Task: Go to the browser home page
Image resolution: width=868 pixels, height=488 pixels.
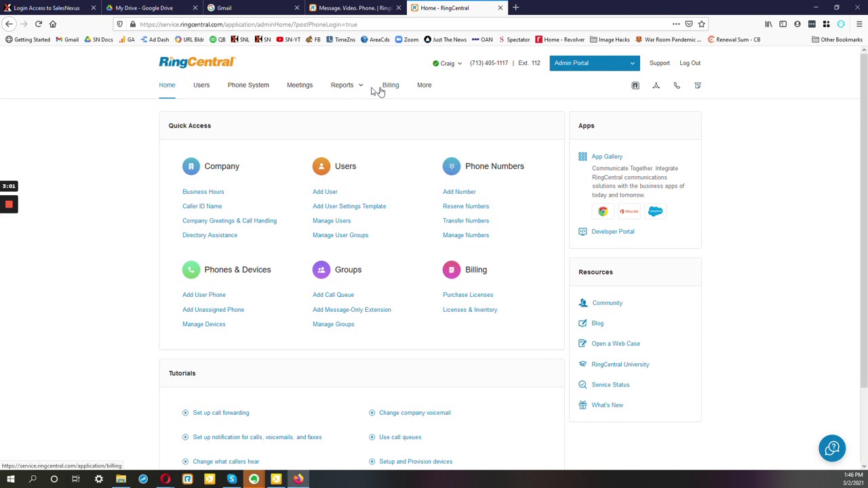Action: 53,24
